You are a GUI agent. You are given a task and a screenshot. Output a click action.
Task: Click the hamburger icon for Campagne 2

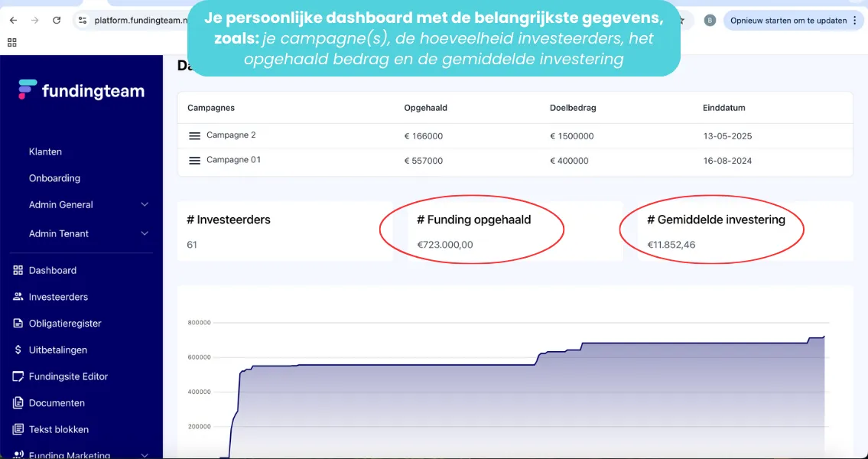pos(194,135)
